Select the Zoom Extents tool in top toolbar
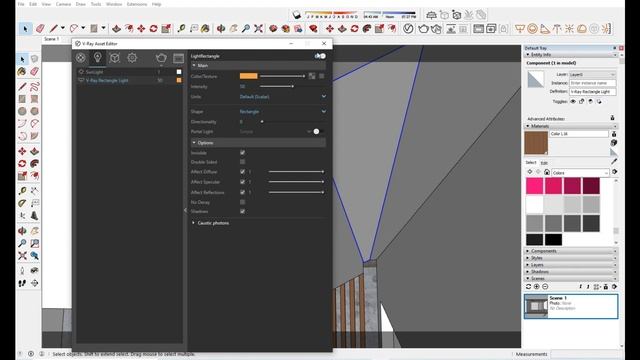This screenshot has width=640, height=360. point(258,29)
